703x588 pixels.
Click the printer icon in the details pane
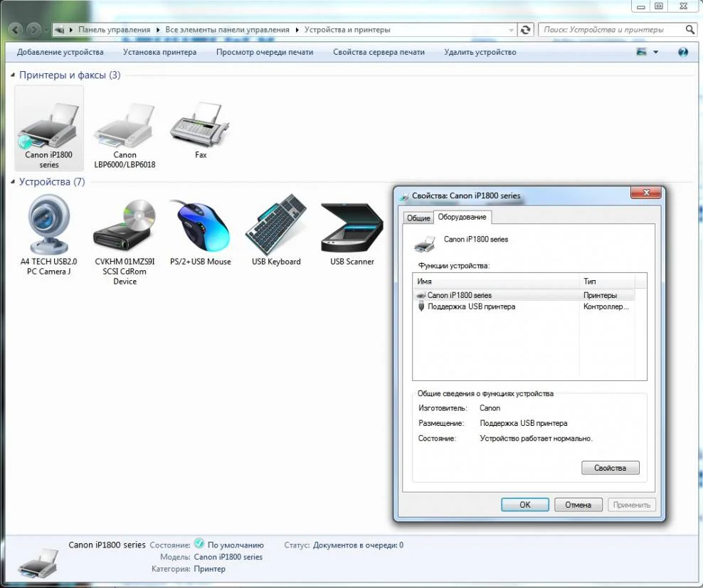pos(38,564)
